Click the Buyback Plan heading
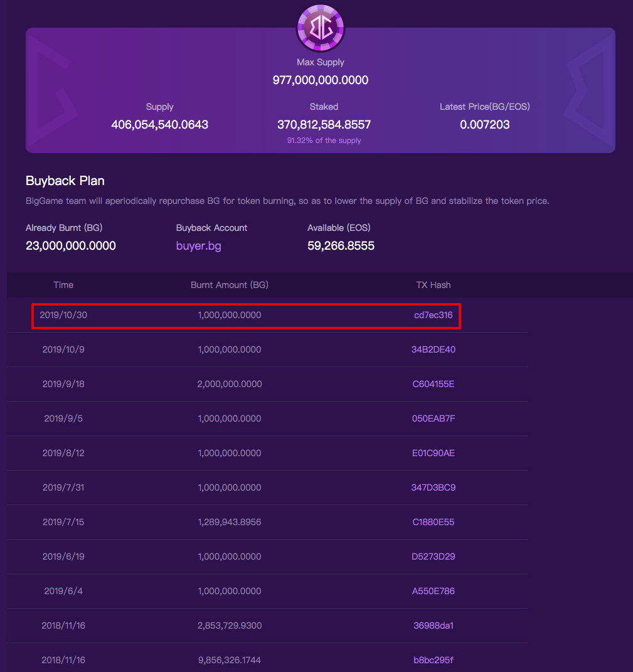This screenshot has height=672, width=633. (x=65, y=181)
